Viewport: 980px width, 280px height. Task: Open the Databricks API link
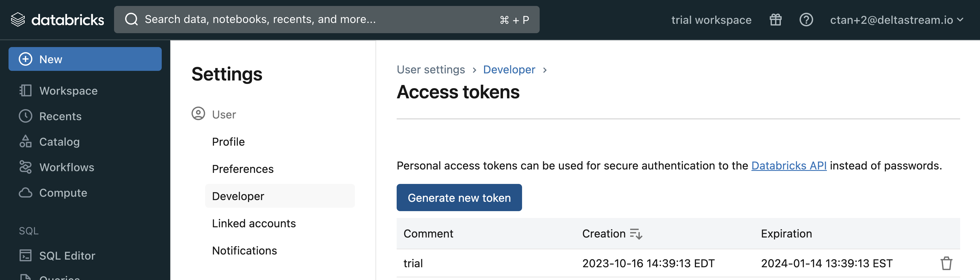point(789,166)
